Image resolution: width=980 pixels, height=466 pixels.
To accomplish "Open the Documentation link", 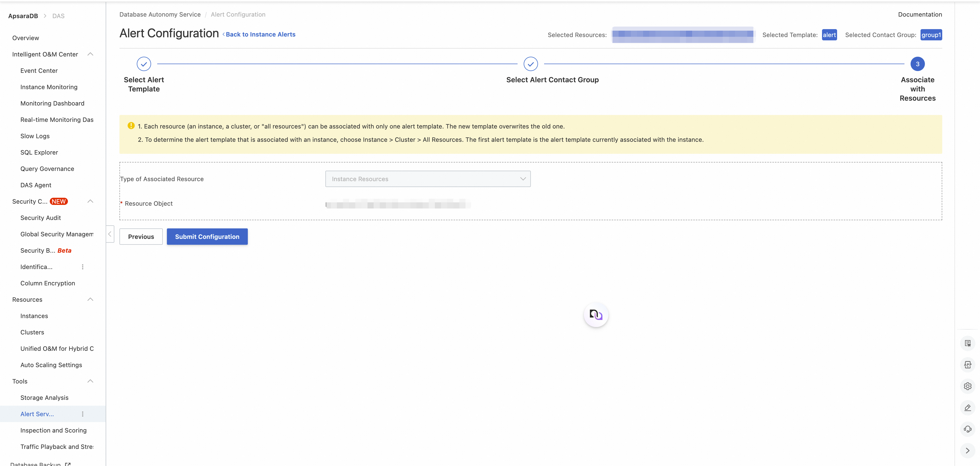I will [x=920, y=15].
